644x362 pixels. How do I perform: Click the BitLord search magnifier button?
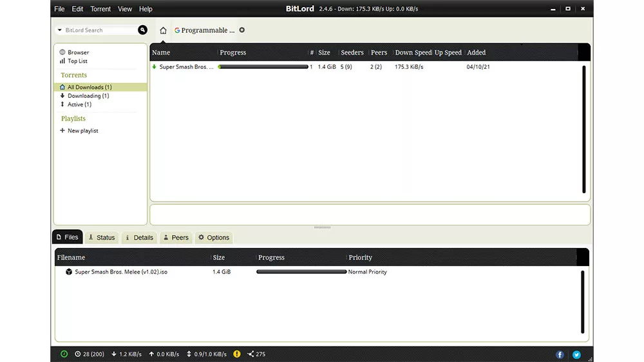[142, 30]
